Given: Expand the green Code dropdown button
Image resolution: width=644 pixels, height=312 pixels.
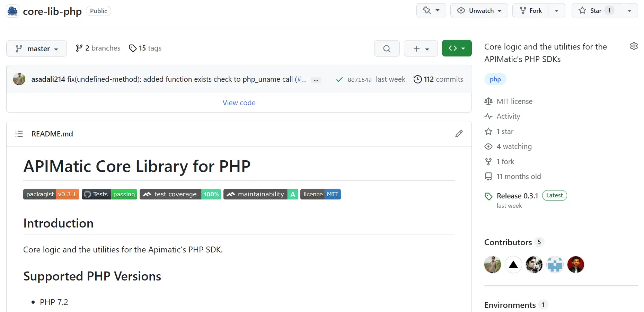Looking at the screenshot, I should 457,48.
